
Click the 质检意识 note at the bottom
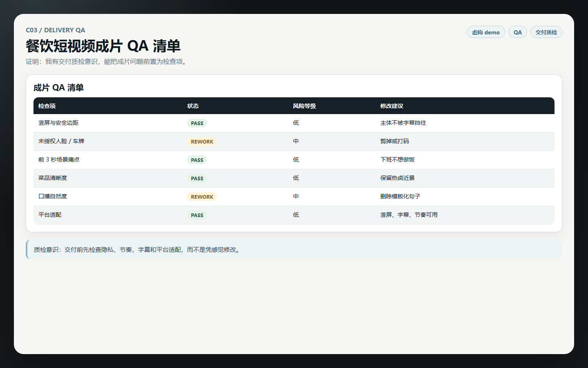click(x=294, y=249)
